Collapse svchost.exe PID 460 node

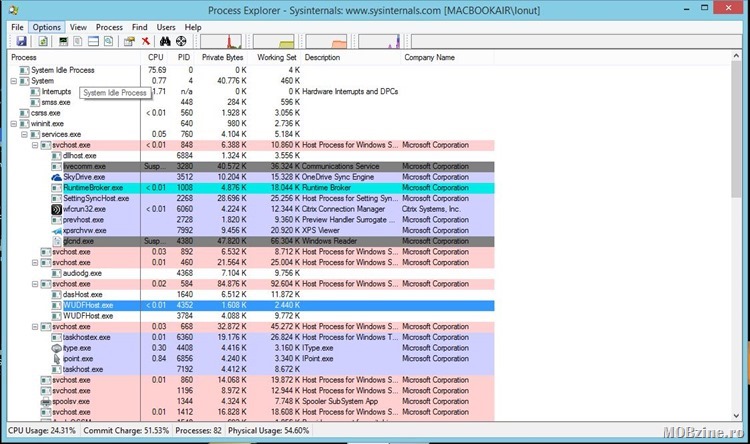coord(35,263)
